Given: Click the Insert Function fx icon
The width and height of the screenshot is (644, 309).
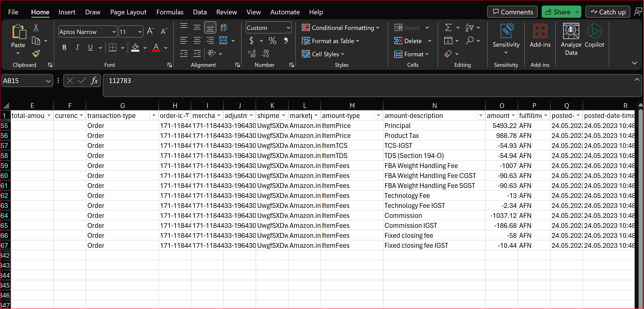Looking at the screenshot, I should coord(94,81).
